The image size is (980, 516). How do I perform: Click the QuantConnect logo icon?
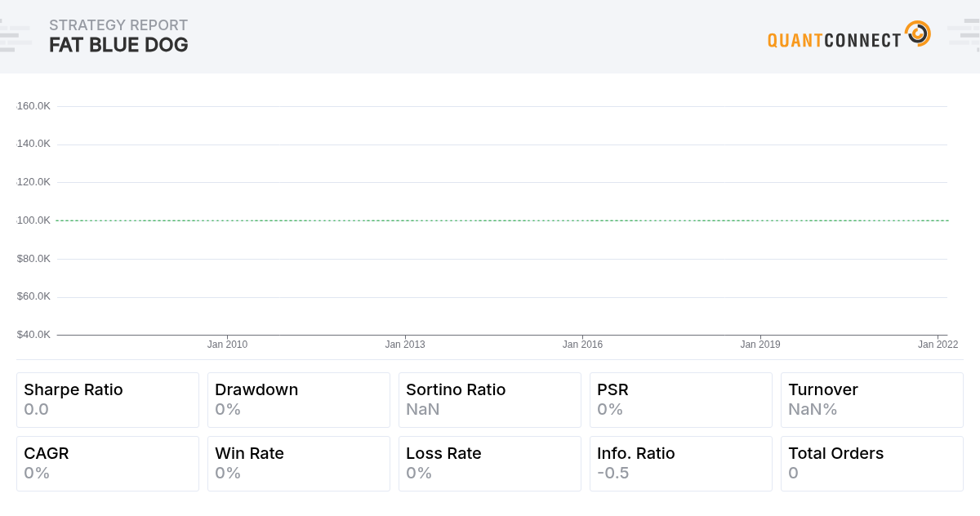[918, 33]
